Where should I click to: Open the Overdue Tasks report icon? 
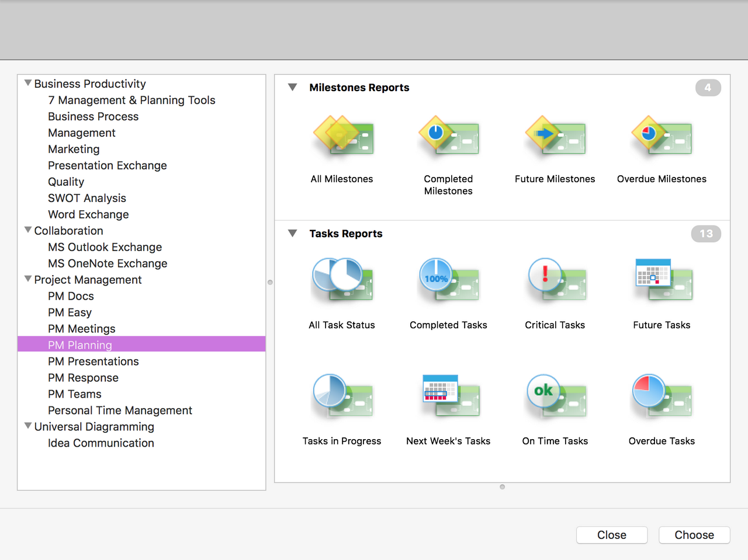(x=662, y=397)
